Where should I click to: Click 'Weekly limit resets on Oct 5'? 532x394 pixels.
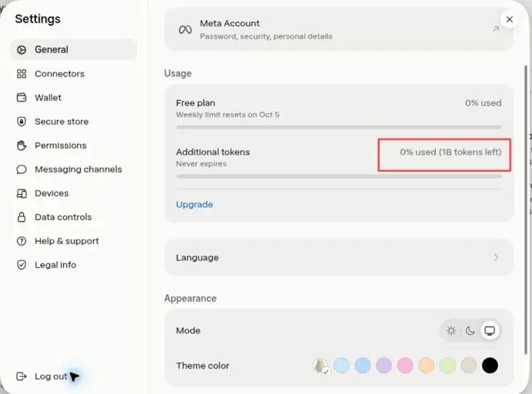click(228, 115)
